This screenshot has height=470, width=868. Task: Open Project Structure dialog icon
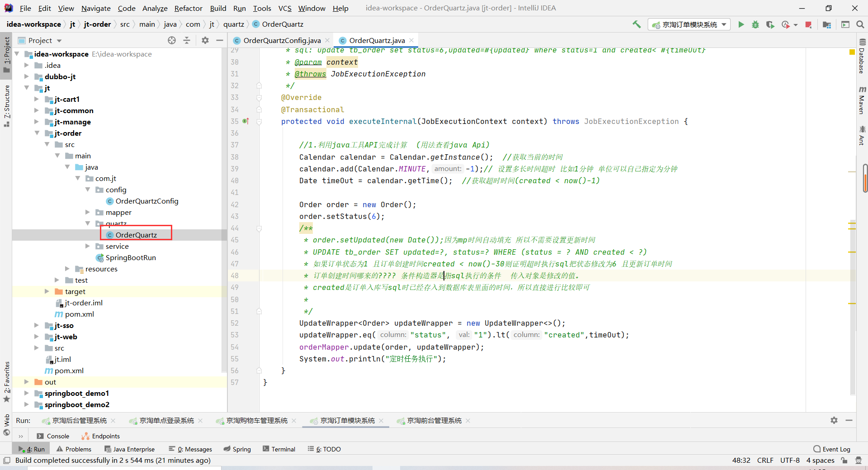click(x=827, y=24)
